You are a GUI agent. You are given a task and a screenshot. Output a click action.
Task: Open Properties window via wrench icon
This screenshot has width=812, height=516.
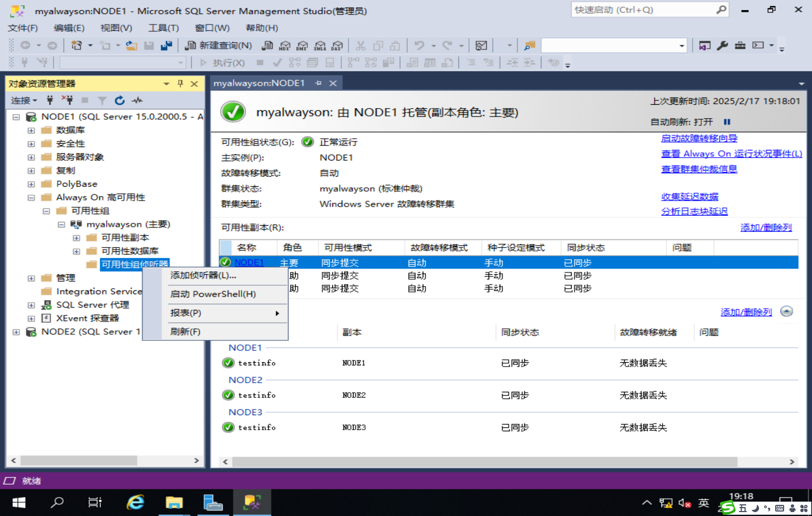(x=722, y=46)
